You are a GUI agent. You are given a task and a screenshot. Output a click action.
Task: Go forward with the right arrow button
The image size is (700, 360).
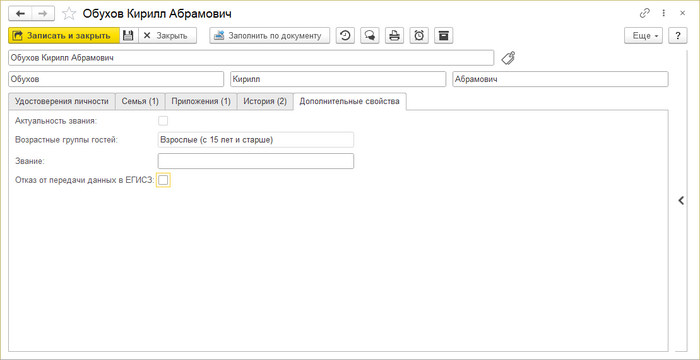point(43,13)
